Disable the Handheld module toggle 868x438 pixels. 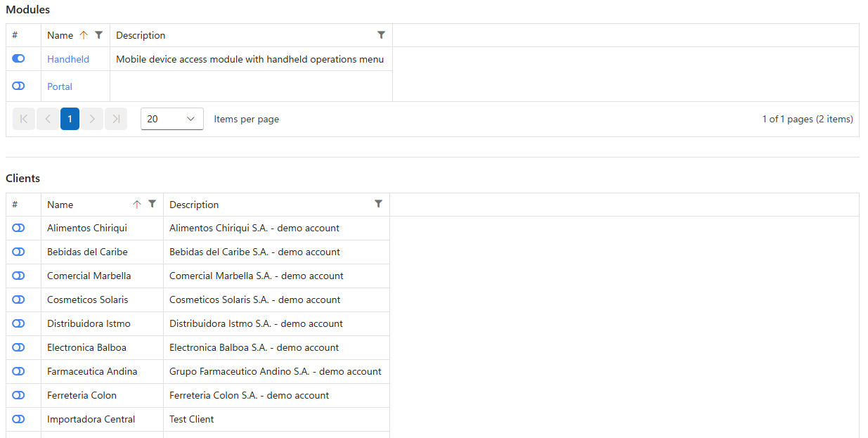18,59
